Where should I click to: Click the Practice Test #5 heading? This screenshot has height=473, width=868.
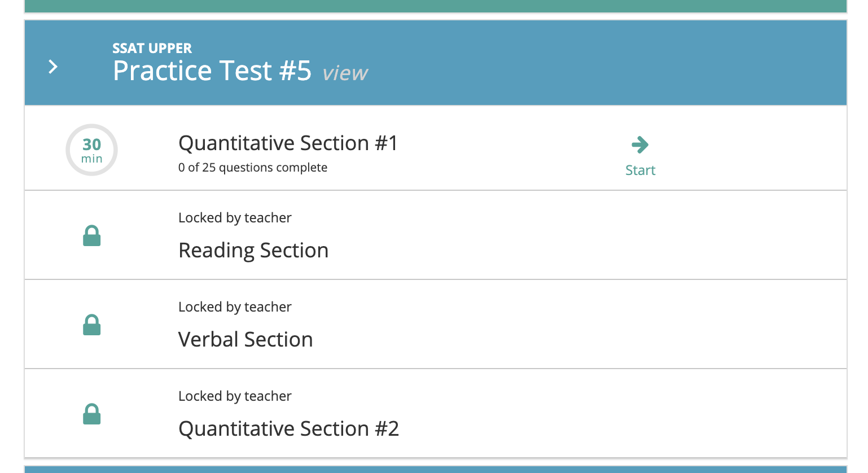tap(212, 71)
